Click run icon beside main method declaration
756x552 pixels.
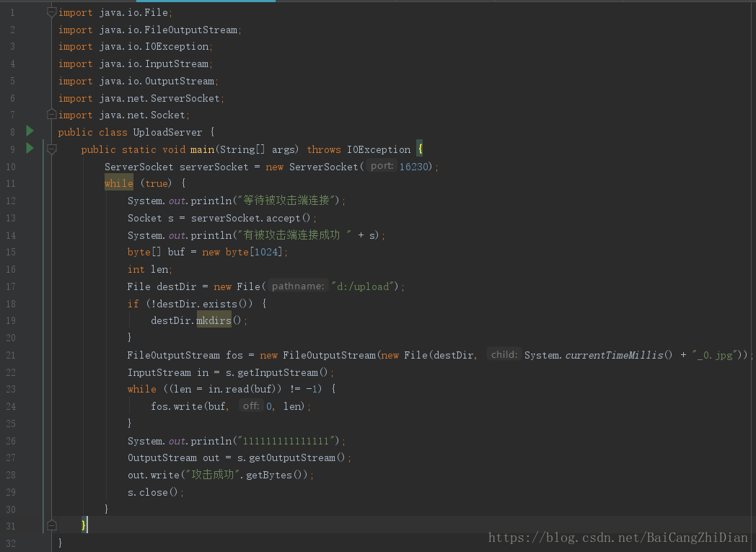(30, 148)
